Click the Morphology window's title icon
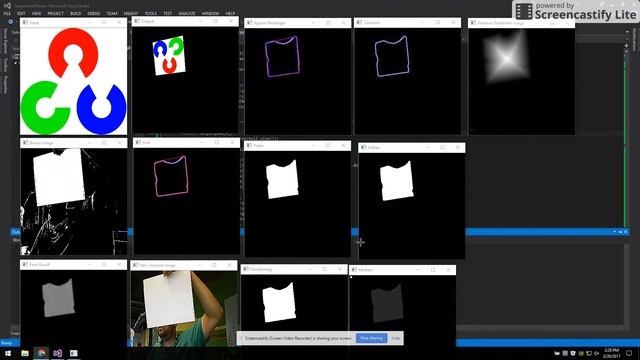Screen dimensions: 640x360 click(x=246, y=269)
